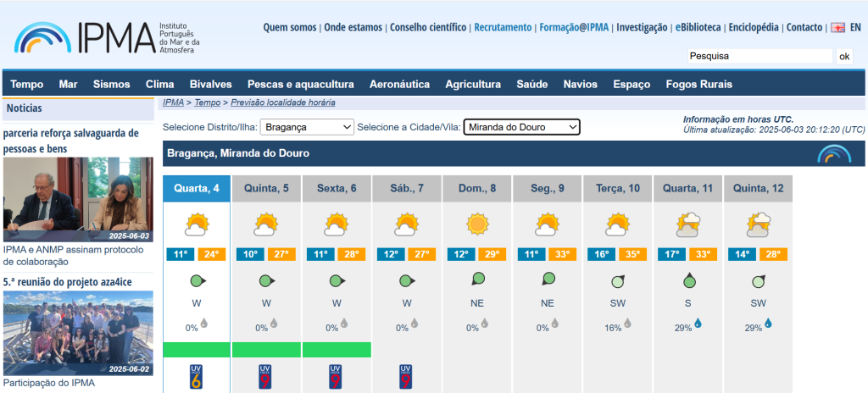Open the Distrito/Ilha dropdown showing Bragança

[307, 127]
